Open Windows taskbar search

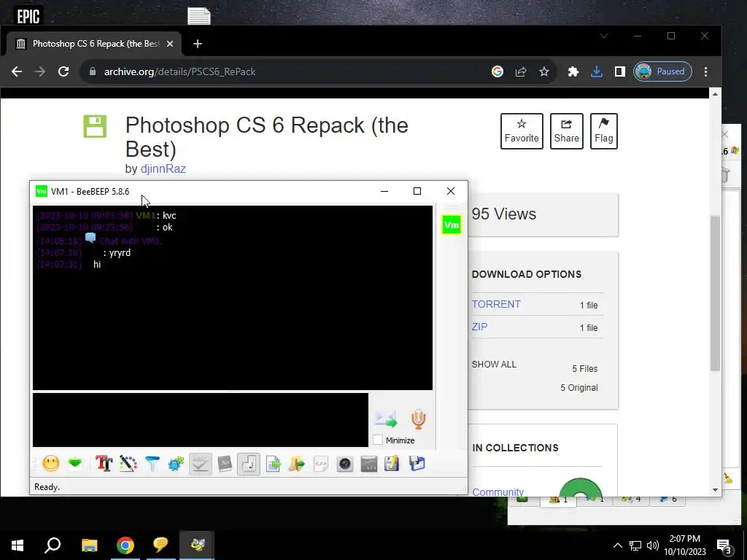53,545
